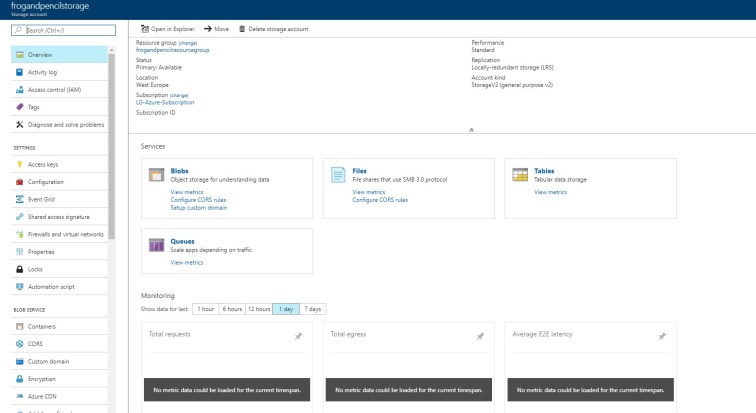Open Firewalls and virtual networks settings

[65, 234]
